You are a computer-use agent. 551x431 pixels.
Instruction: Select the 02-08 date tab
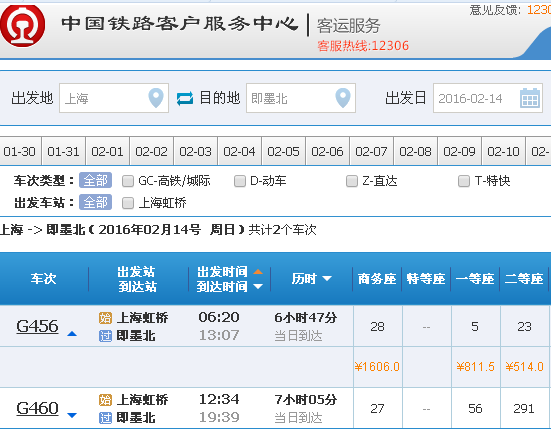pos(415,151)
